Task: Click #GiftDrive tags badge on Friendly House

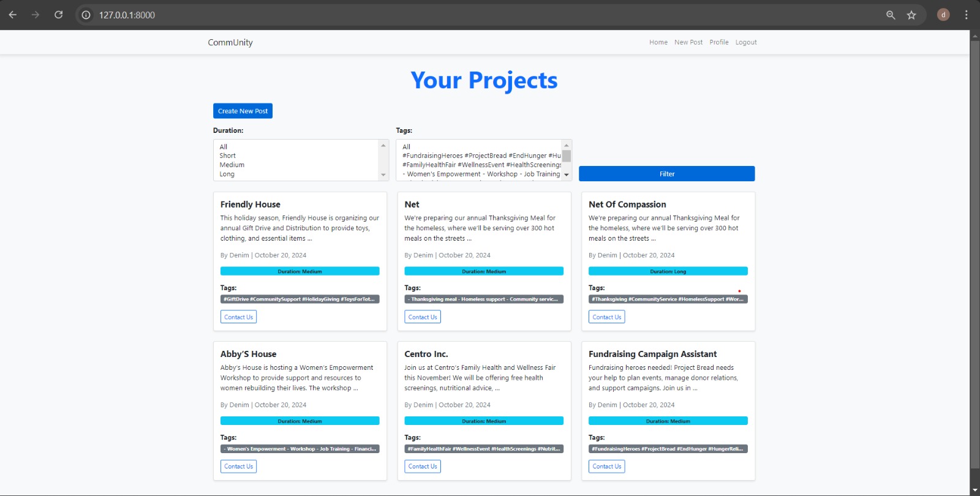Action: click(300, 299)
